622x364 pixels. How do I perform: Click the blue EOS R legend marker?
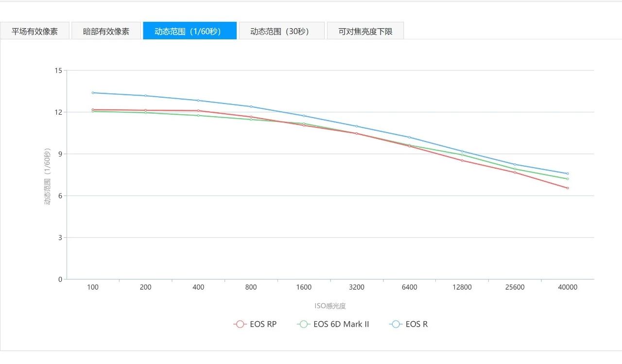click(x=396, y=324)
